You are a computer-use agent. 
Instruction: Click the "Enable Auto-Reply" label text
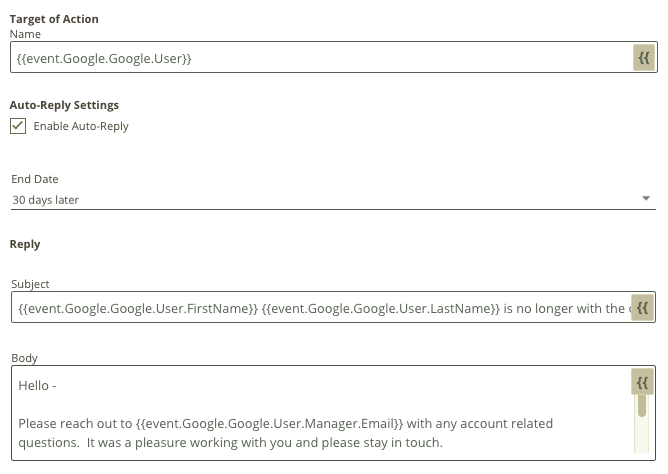(81, 126)
